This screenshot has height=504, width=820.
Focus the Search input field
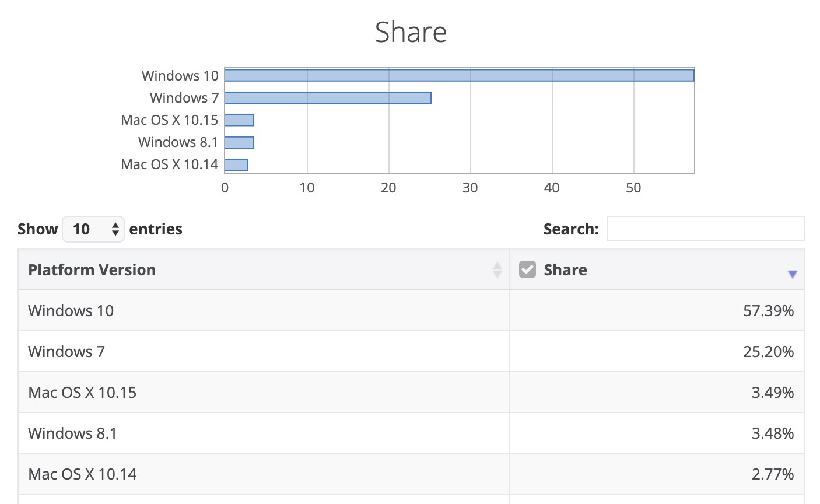click(705, 229)
